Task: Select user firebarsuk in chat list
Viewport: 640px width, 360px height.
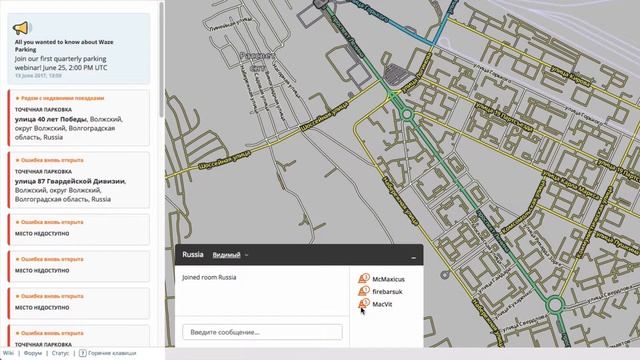Action: tap(387, 292)
